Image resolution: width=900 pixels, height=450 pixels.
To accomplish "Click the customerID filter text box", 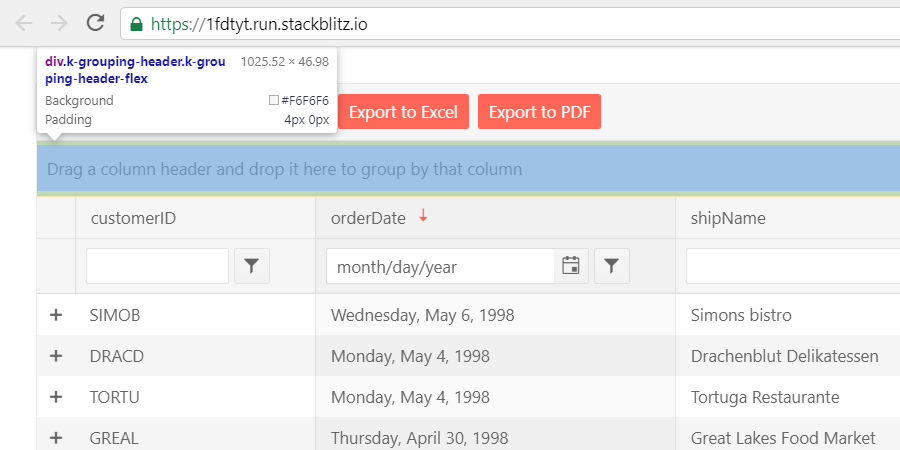I will click(157, 266).
